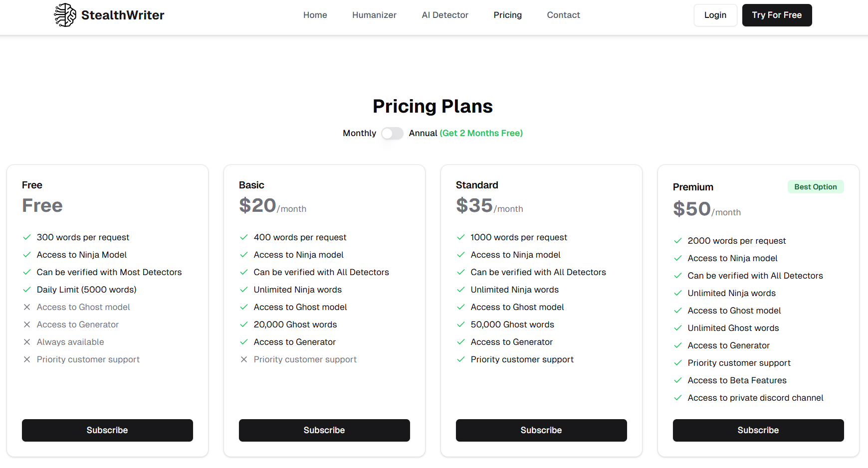
Task: Click the 'Try For Free' button
Action: 777,15
